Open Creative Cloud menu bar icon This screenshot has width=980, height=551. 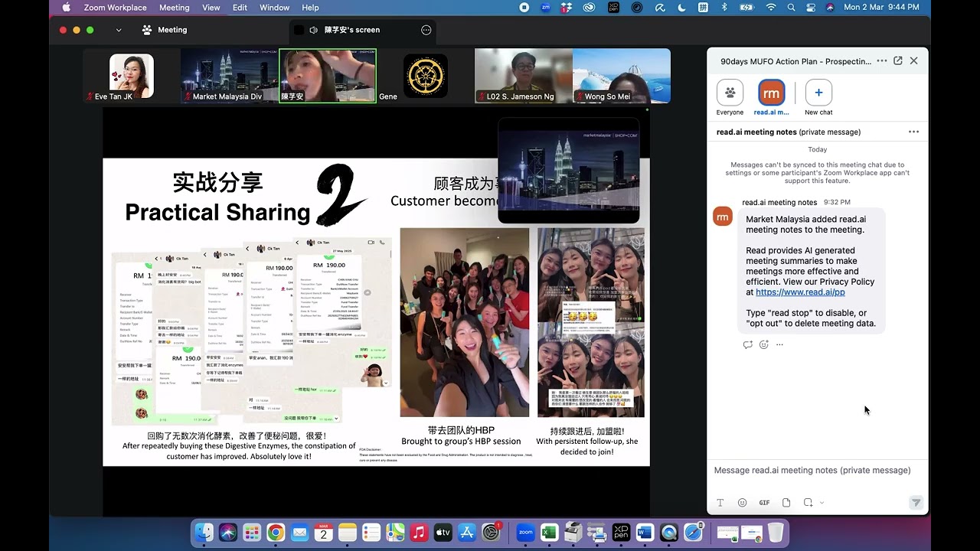point(590,8)
